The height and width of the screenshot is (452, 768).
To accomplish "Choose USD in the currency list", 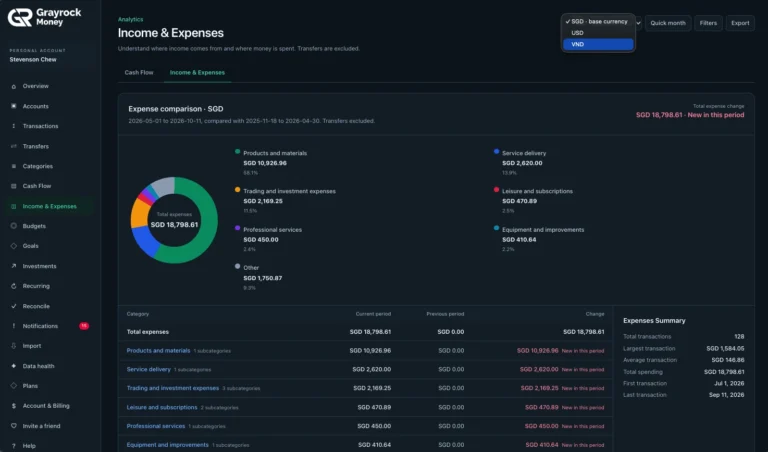I will [x=598, y=33].
